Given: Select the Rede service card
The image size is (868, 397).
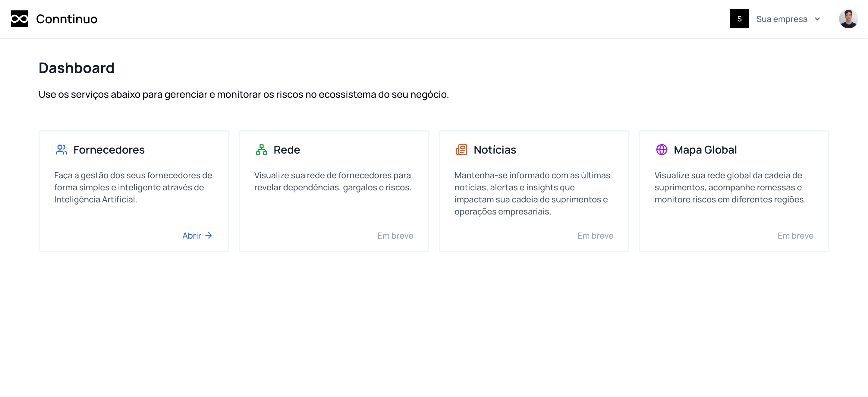Looking at the screenshot, I should [x=334, y=191].
